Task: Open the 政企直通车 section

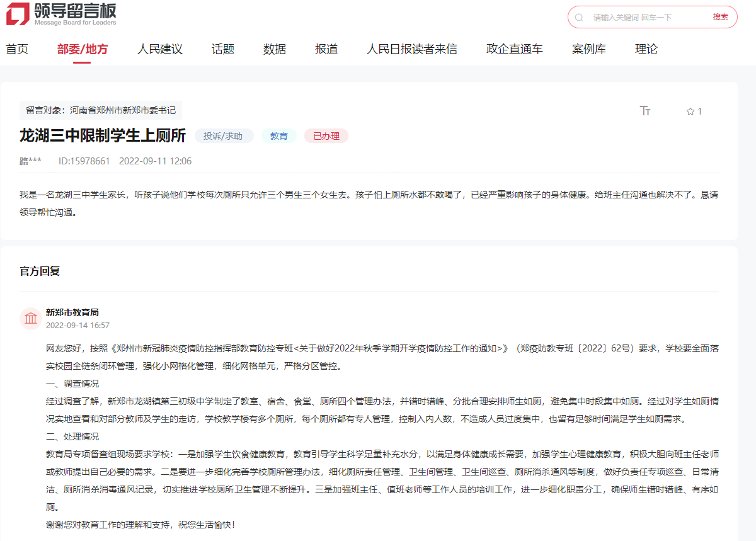Action: pyautogui.click(x=514, y=48)
